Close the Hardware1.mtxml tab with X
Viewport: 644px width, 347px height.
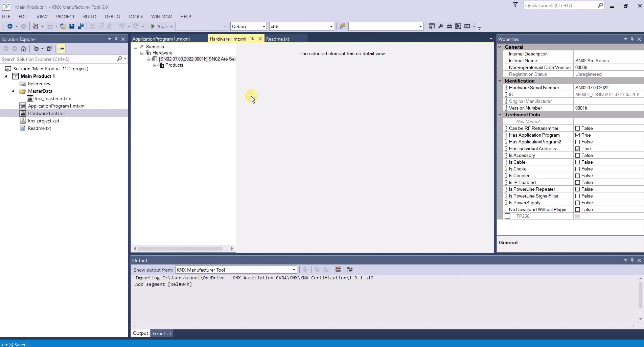(260, 39)
